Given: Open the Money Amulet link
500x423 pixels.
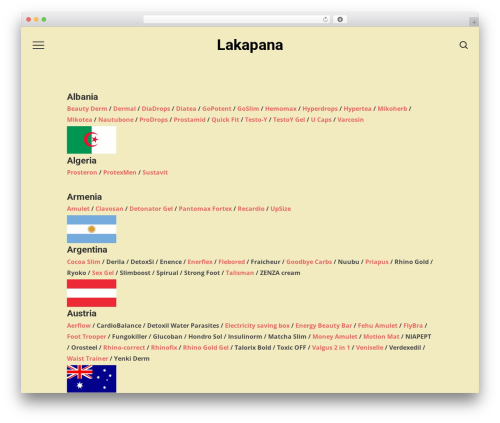Looking at the screenshot, I should point(335,336).
